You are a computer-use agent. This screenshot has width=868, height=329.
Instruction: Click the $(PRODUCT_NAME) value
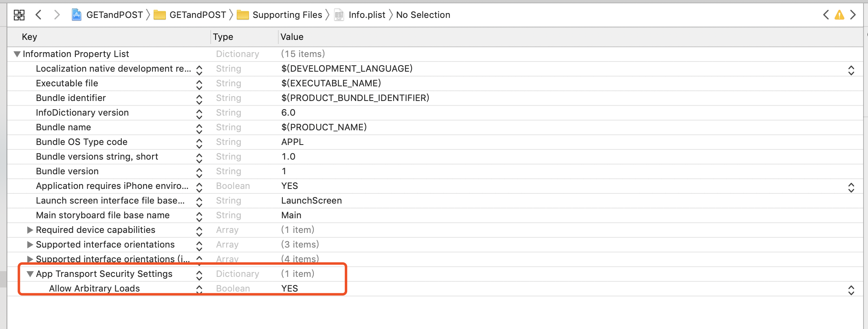tap(324, 127)
